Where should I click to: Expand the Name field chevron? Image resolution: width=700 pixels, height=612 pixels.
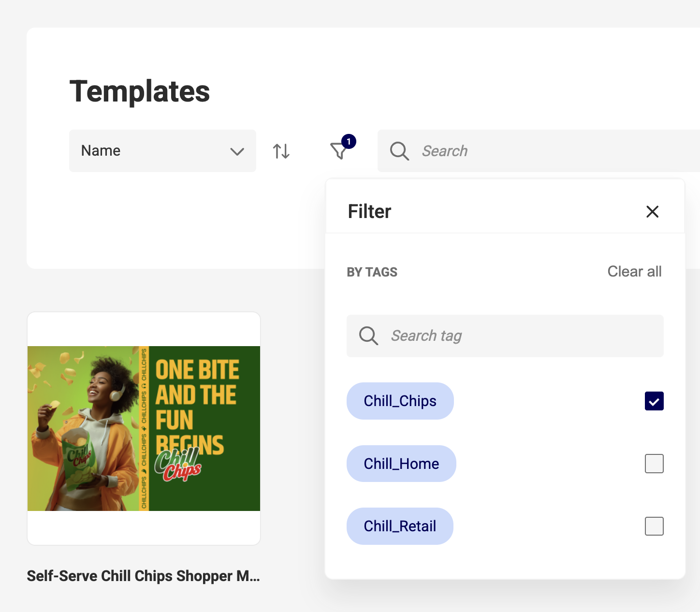[x=237, y=151]
